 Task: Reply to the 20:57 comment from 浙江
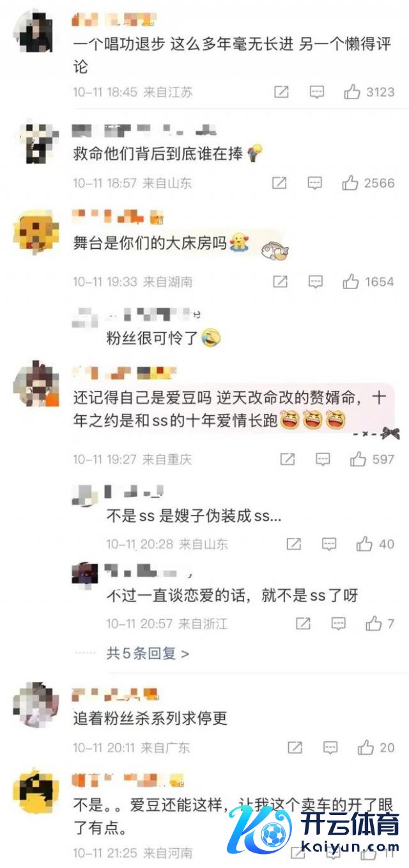pyautogui.click(x=339, y=623)
